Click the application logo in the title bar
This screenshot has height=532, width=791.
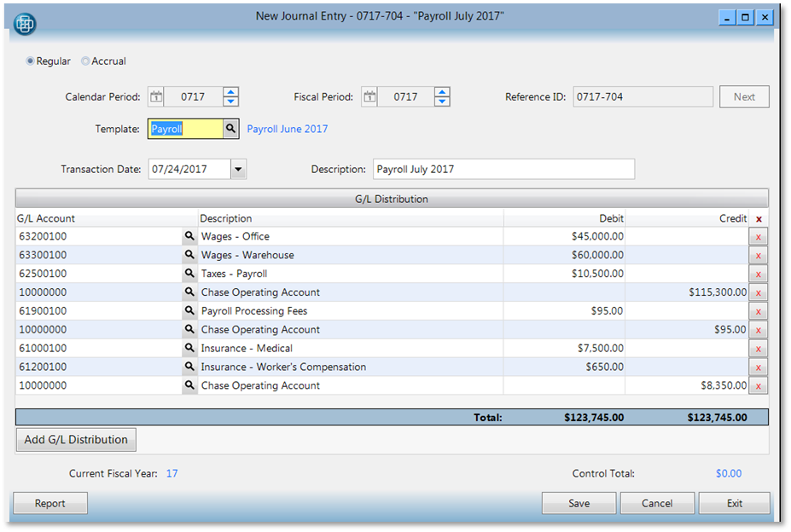[24, 23]
